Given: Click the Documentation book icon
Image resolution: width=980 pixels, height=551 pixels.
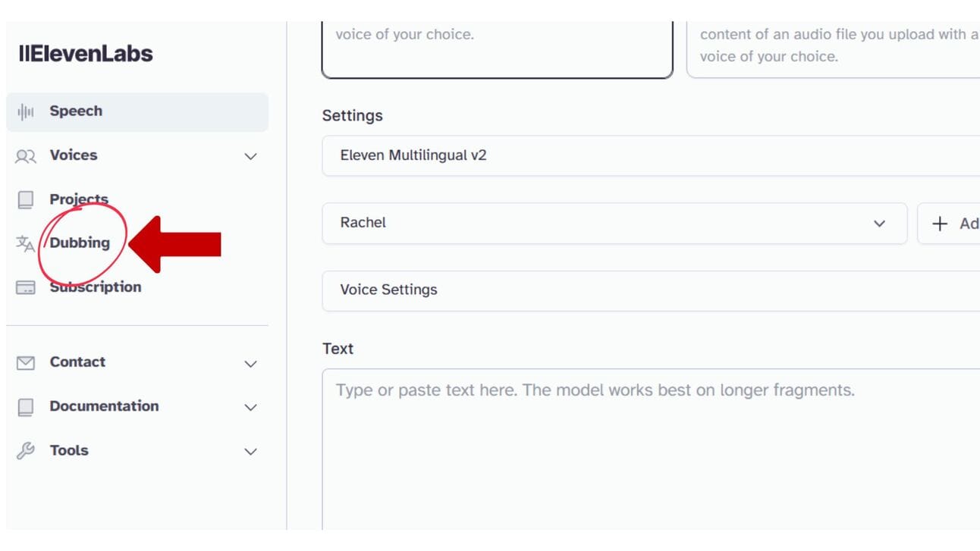Looking at the screenshot, I should [26, 407].
